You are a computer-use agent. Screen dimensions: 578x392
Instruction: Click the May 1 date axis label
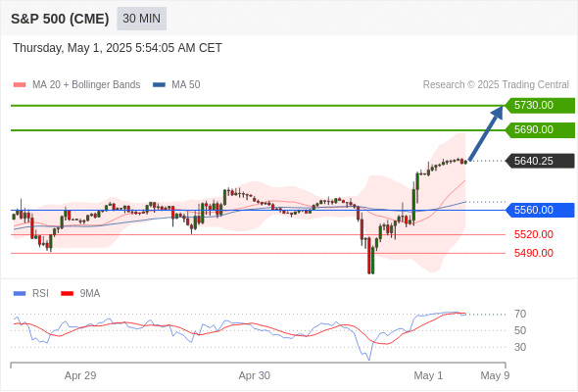428,375
